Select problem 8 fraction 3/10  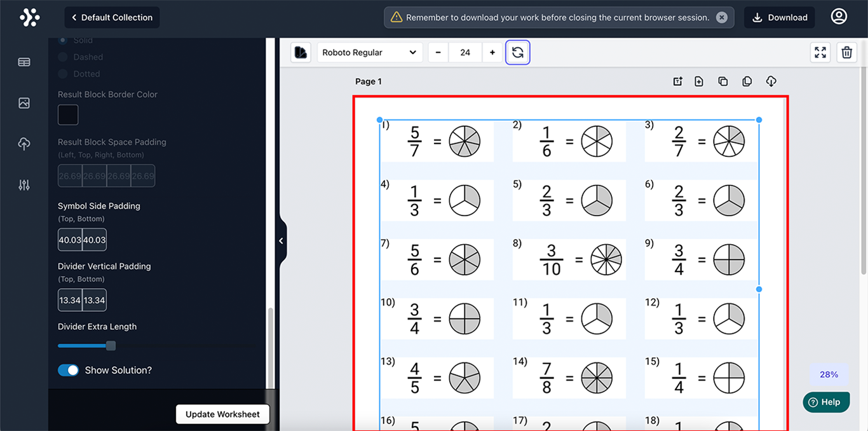[x=552, y=260]
